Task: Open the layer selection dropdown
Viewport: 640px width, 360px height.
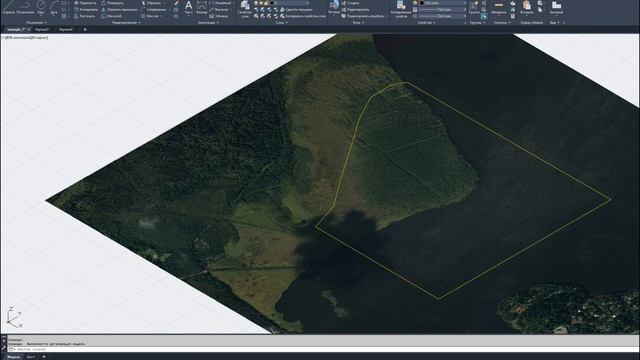Action: click(x=290, y=3)
